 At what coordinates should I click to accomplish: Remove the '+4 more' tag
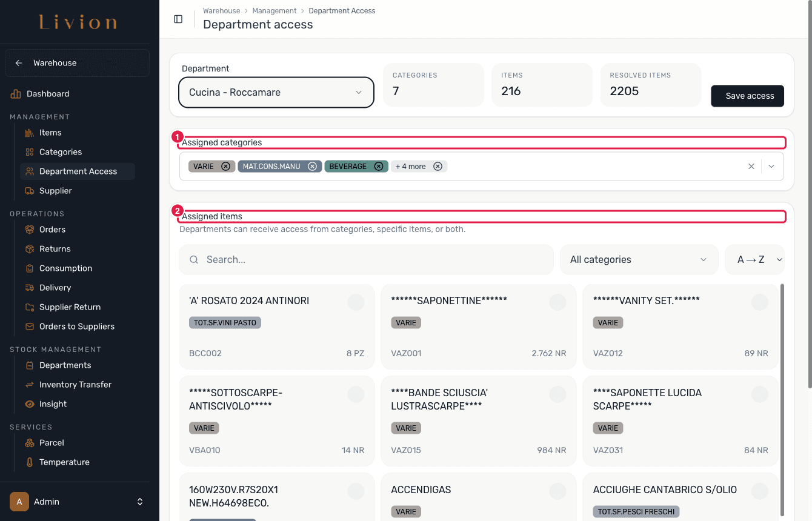(x=438, y=167)
